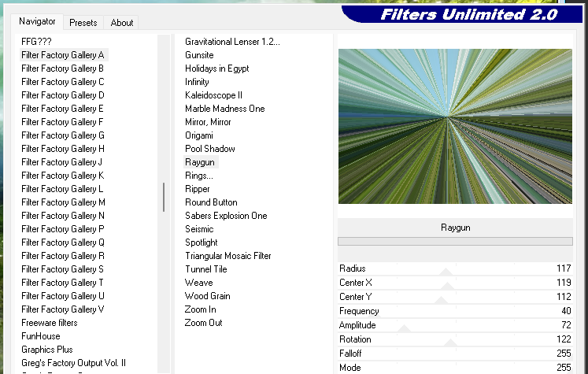This screenshot has height=374, width=588.
Task: Select Filter Factory Gallery J
Action: pyautogui.click(x=62, y=162)
